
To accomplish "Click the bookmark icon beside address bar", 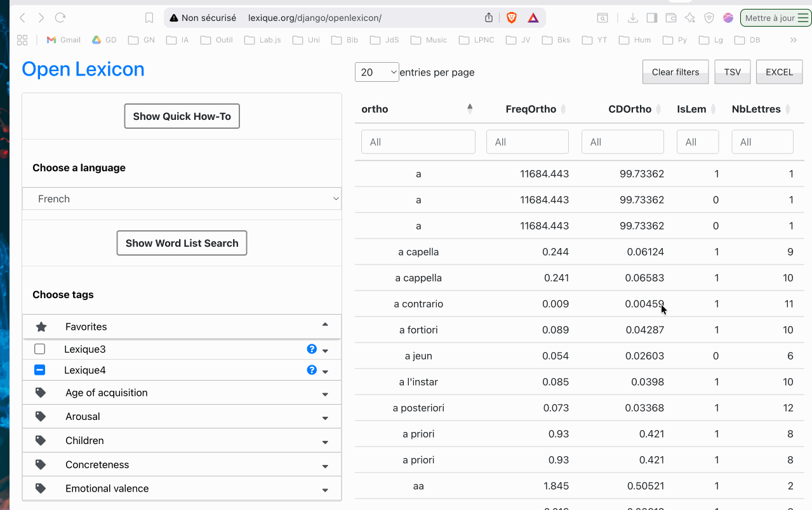I will point(149,18).
